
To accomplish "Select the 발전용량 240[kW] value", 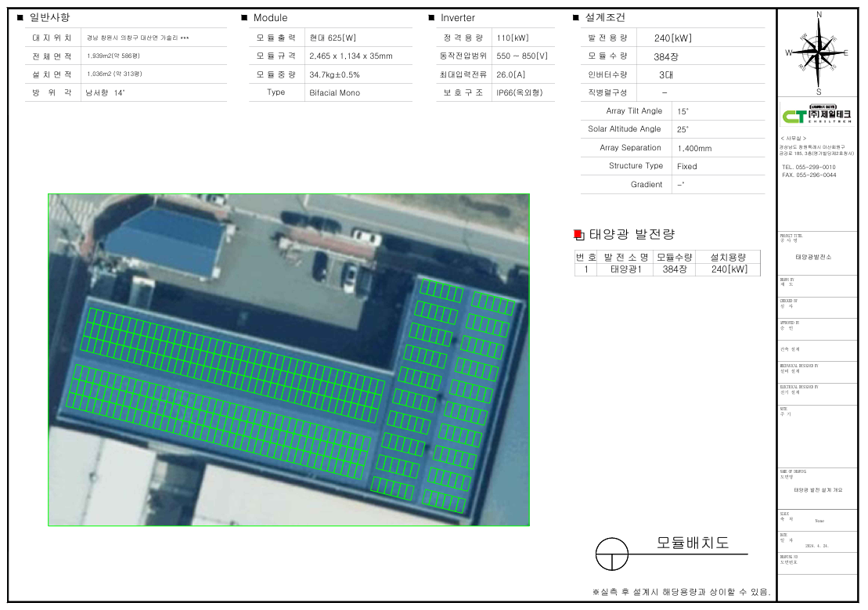I will pos(673,38).
